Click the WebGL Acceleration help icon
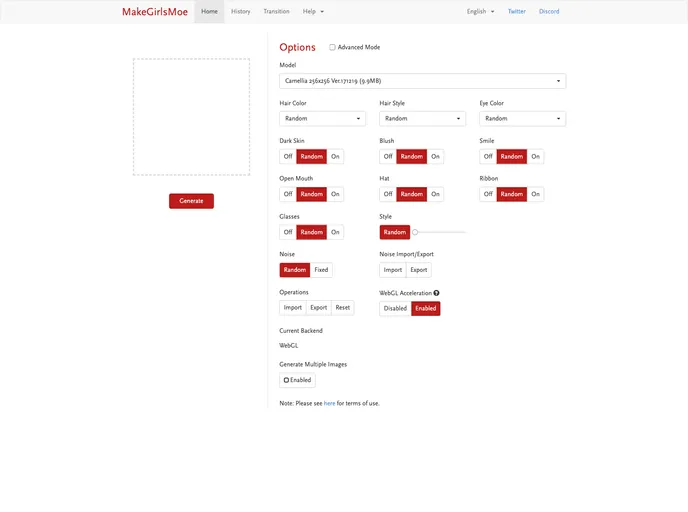Screen dimensions: 688x512 click(x=436, y=293)
